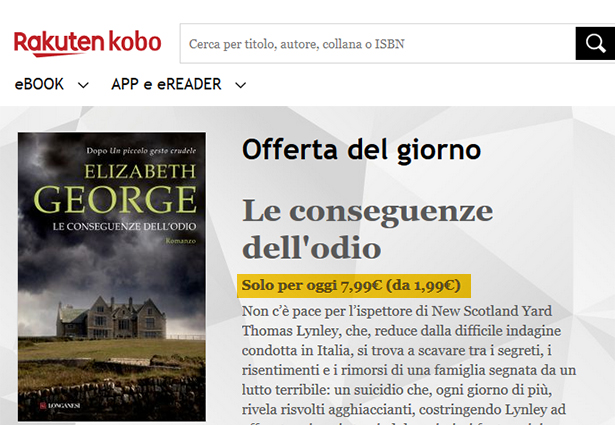Click the Thomas Lynley text in description

(x=289, y=331)
